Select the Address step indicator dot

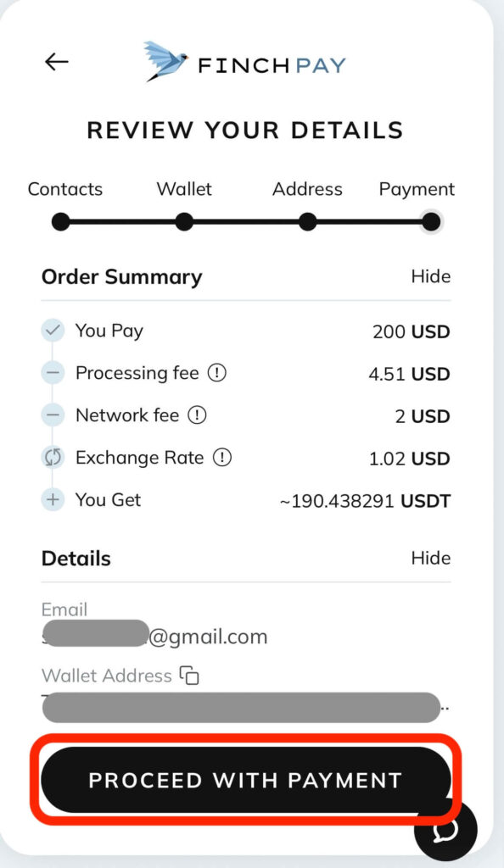307,221
